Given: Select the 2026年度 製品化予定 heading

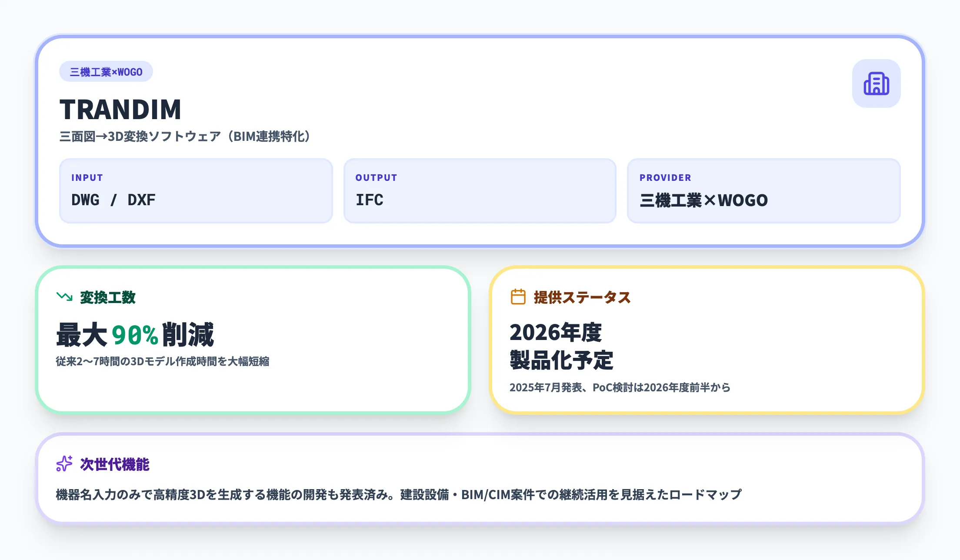Looking at the screenshot, I should (x=561, y=345).
